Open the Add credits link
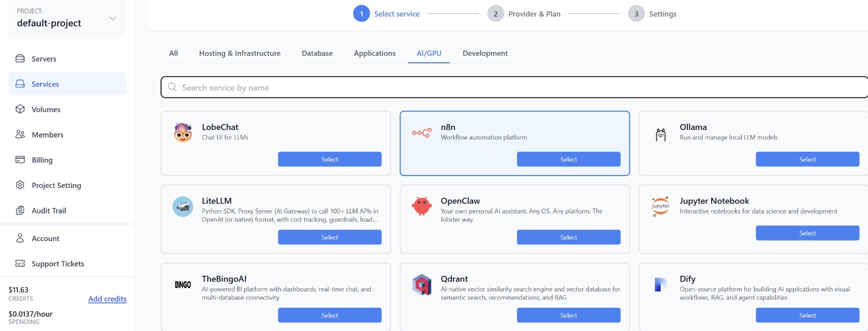Screen dimensions: 868x331 tap(107, 299)
